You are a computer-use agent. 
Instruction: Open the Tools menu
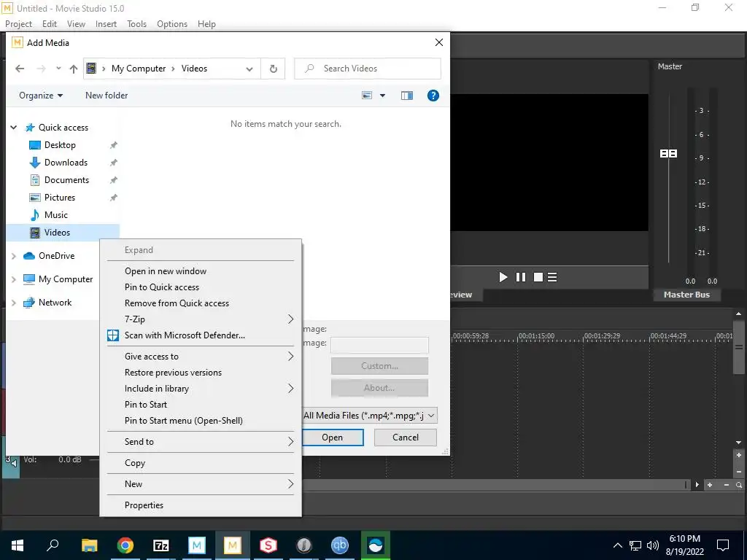(136, 24)
